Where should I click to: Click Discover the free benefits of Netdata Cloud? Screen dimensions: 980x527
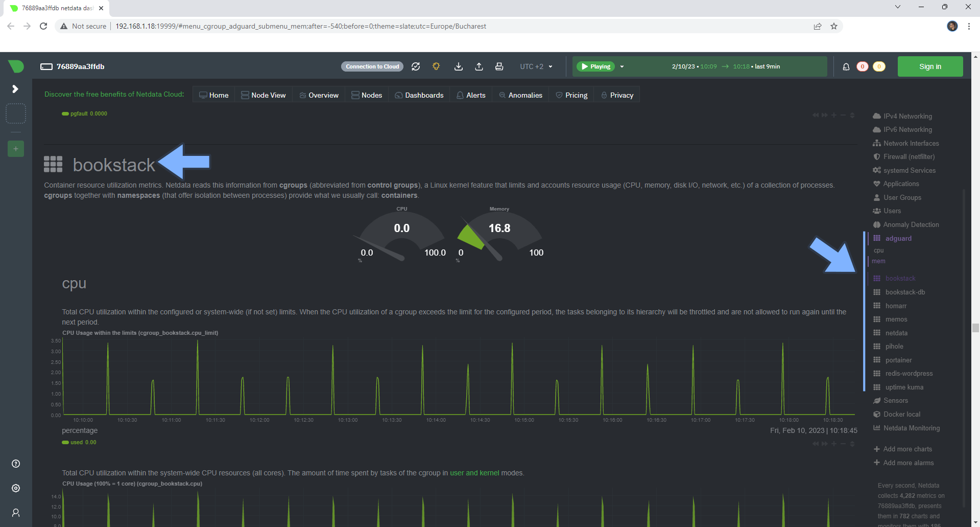click(114, 94)
